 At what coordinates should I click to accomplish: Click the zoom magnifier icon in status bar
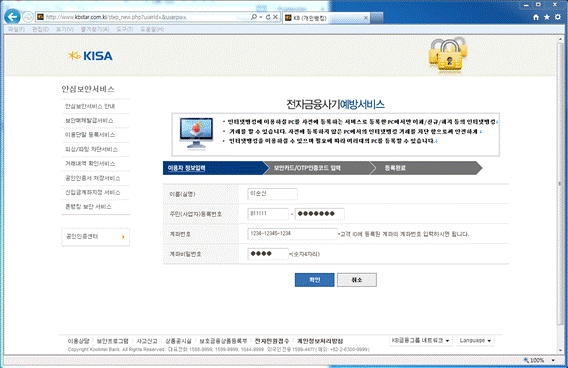coord(526,360)
